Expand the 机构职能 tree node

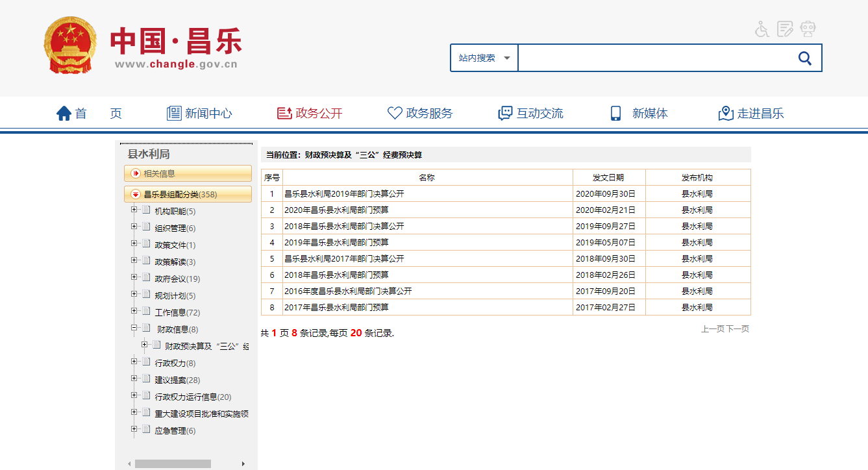point(134,210)
